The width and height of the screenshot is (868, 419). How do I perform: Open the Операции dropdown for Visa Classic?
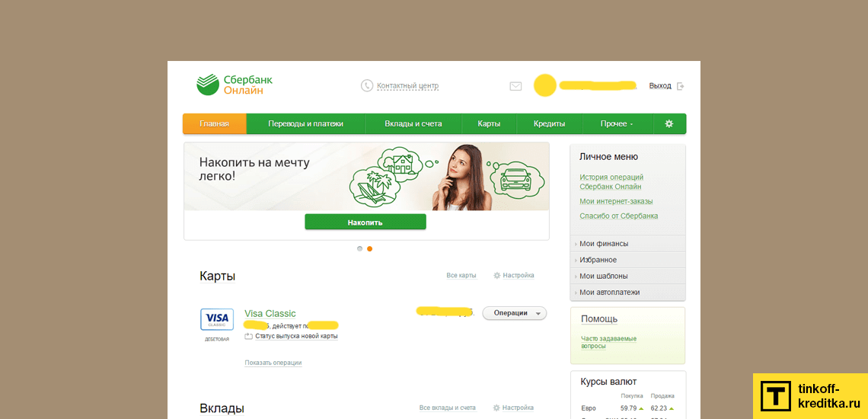click(x=514, y=313)
